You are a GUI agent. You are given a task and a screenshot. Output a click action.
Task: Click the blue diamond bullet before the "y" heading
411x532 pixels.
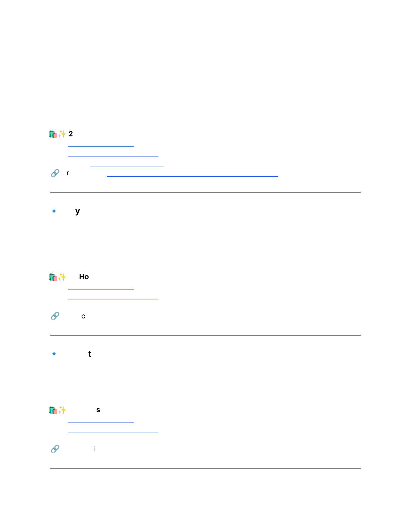point(54,211)
